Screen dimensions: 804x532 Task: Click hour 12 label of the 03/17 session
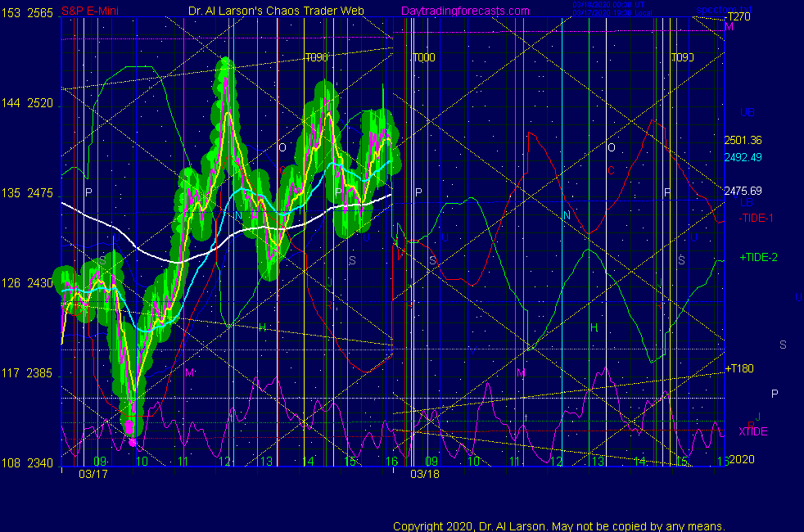[x=224, y=462]
